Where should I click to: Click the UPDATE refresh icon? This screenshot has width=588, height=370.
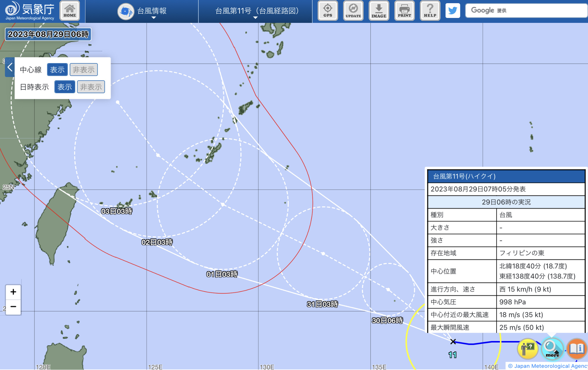353,11
